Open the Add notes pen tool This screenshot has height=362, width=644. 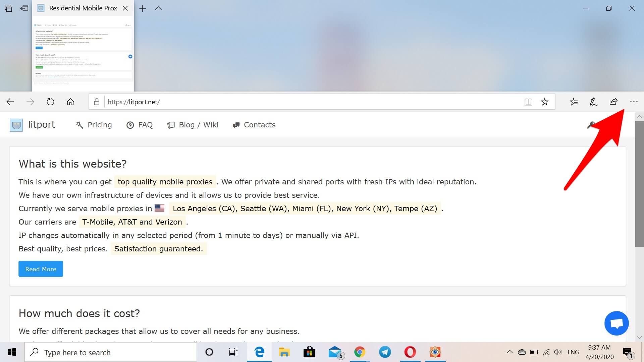593,102
